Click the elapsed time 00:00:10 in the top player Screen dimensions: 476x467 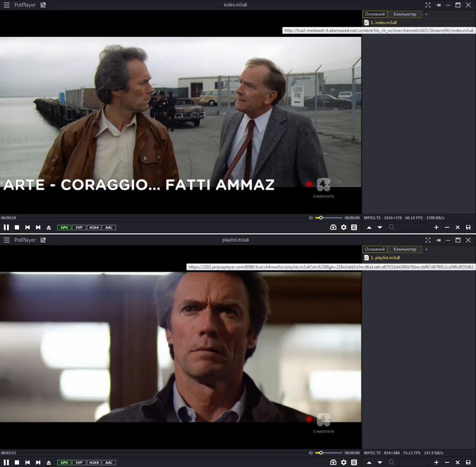(x=9, y=218)
